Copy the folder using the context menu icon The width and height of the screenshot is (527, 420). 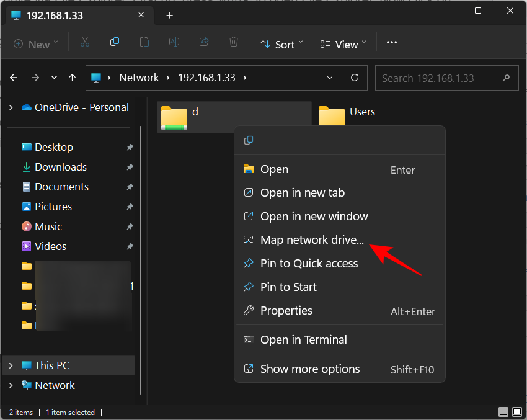[x=248, y=140]
